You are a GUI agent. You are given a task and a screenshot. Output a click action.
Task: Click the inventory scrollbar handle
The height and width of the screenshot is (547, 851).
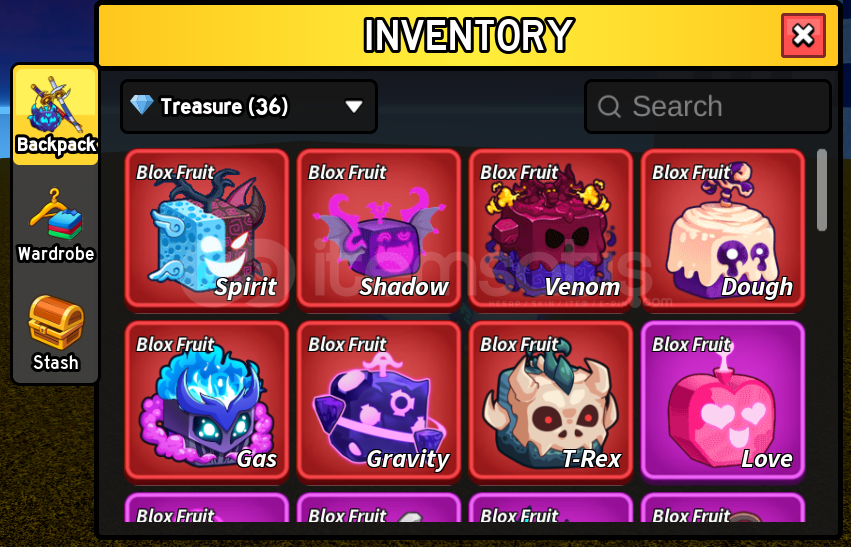tap(822, 190)
